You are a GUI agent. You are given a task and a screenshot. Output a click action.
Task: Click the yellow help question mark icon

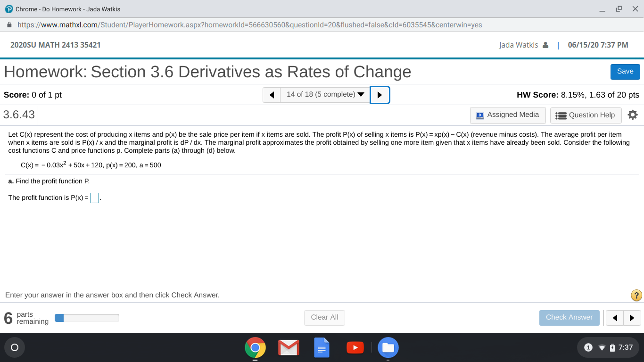(636, 295)
